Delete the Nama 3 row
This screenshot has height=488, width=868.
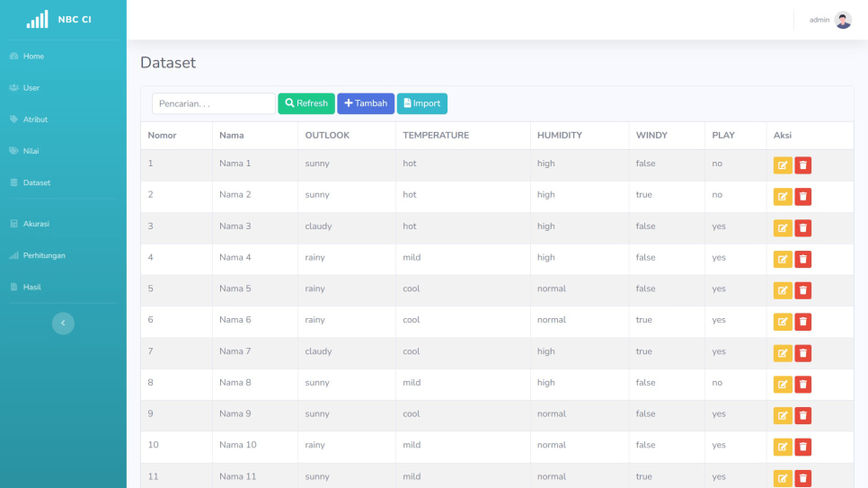point(803,228)
